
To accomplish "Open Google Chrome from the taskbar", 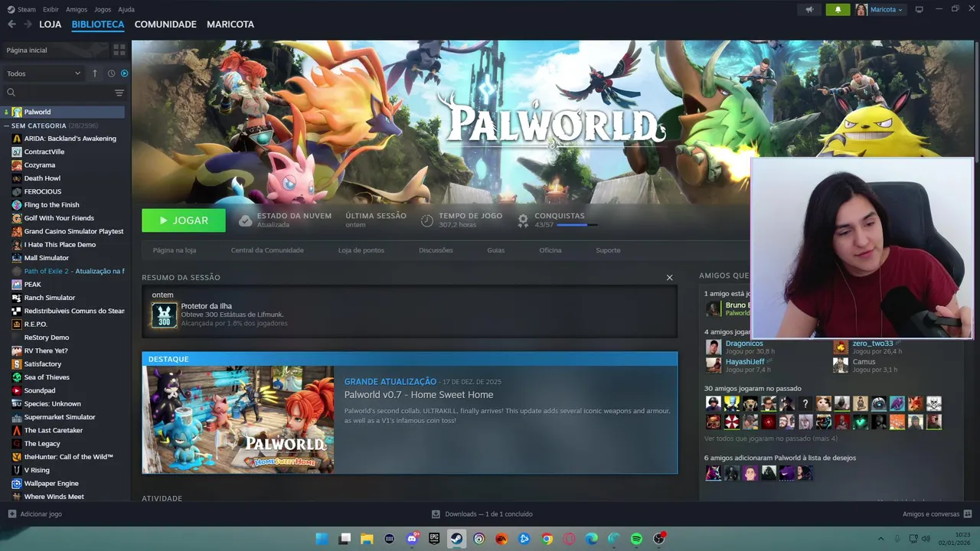I will click(x=547, y=539).
